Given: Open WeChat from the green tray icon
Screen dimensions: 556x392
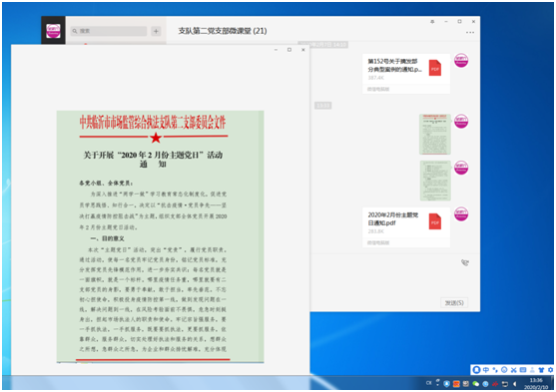Looking at the screenshot, I should [x=475, y=384].
